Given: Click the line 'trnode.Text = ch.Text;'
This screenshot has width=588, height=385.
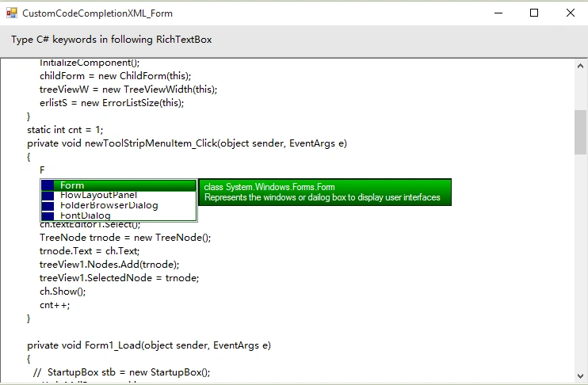Looking at the screenshot, I should point(90,251).
